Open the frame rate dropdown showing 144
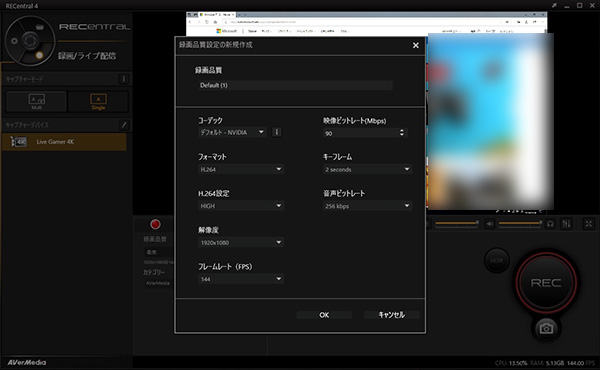Screen dimensions: 600x370 coord(241,279)
